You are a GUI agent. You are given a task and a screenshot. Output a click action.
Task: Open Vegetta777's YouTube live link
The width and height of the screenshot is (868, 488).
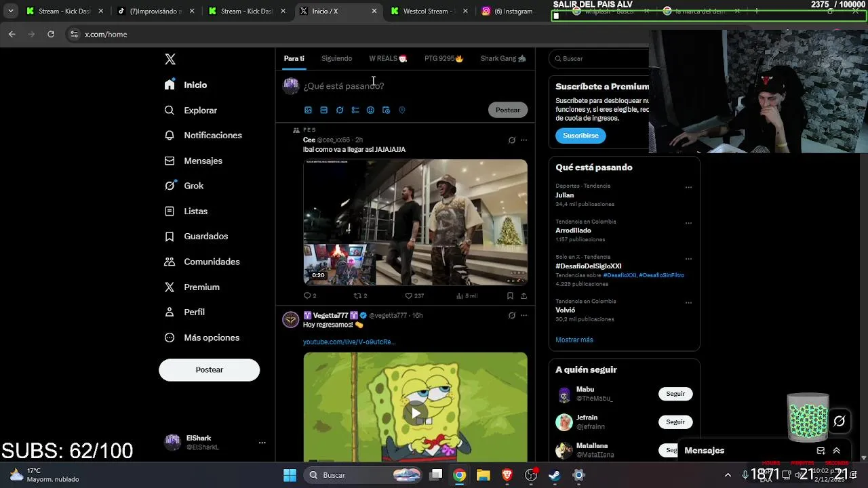coord(349,342)
